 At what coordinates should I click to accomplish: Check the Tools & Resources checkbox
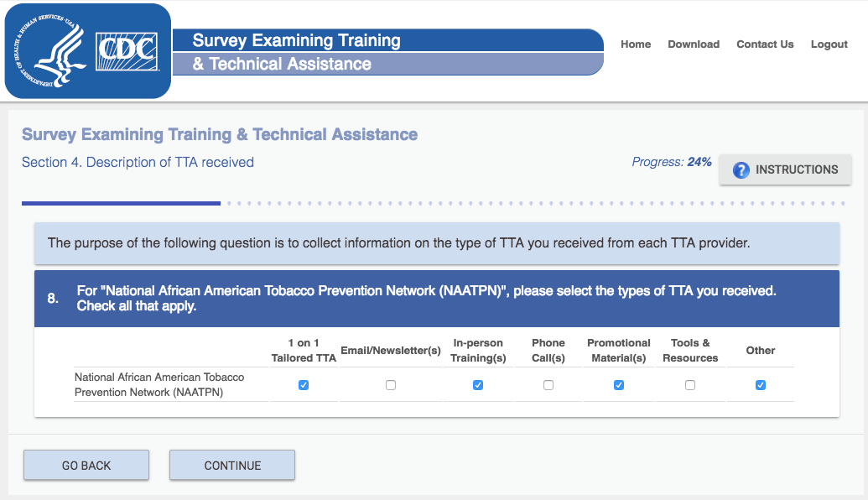pyautogui.click(x=690, y=385)
